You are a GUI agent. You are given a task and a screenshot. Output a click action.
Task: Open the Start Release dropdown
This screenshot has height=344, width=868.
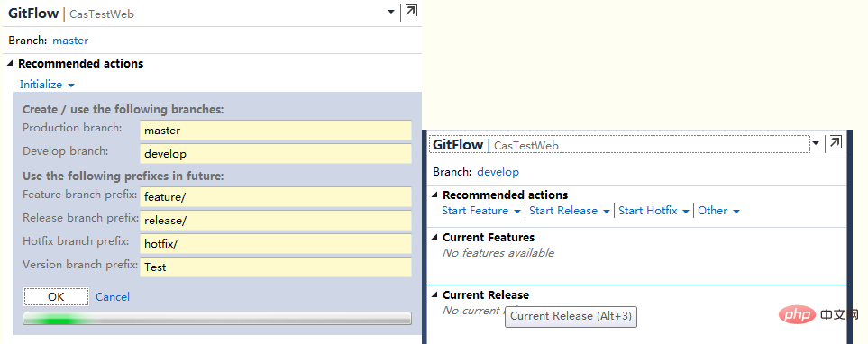(x=570, y=211)
